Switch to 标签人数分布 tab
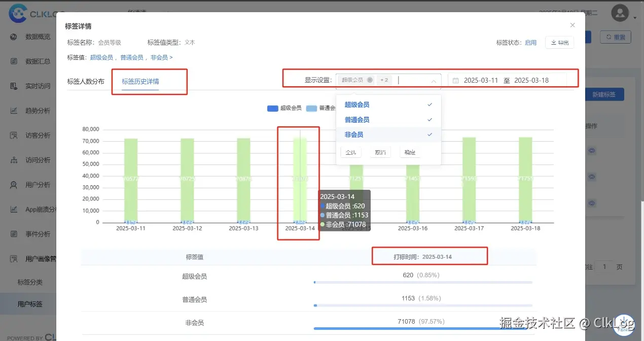This screenshot has height=341, width=644. pos(86,81)
